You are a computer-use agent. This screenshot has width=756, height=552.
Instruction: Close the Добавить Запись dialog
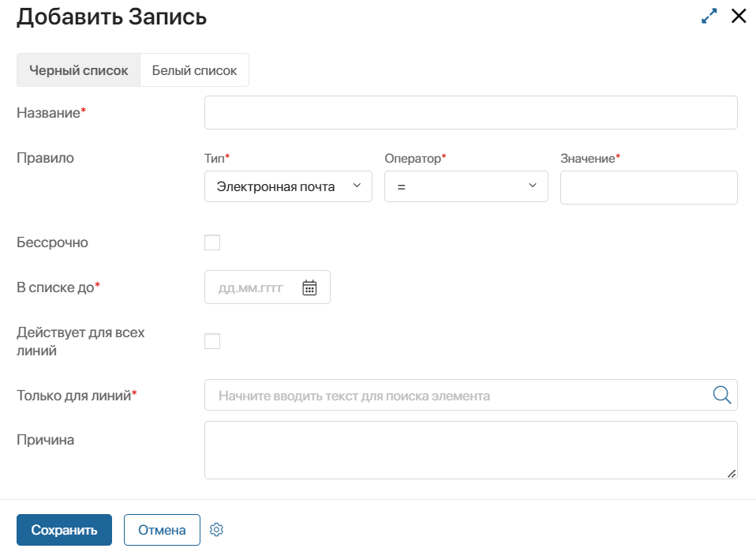pos(739,17)
